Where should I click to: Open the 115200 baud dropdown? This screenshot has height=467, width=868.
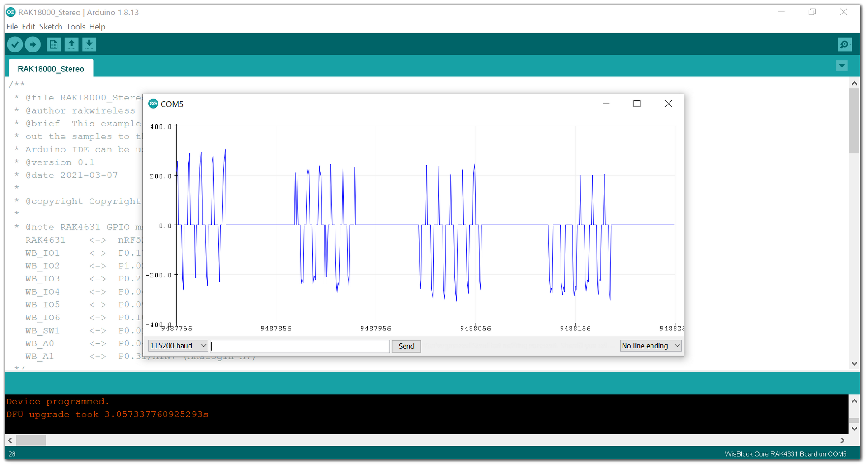tap(178, 346)
